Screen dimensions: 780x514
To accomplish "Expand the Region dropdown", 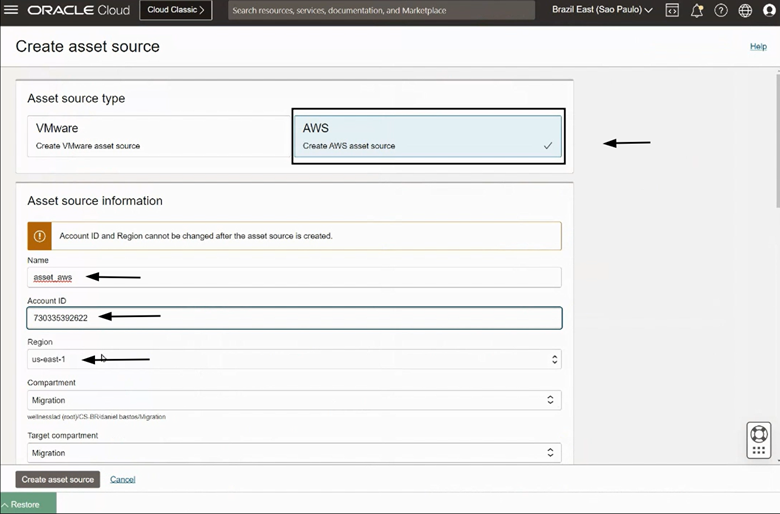I will click(x=294, y=359).
